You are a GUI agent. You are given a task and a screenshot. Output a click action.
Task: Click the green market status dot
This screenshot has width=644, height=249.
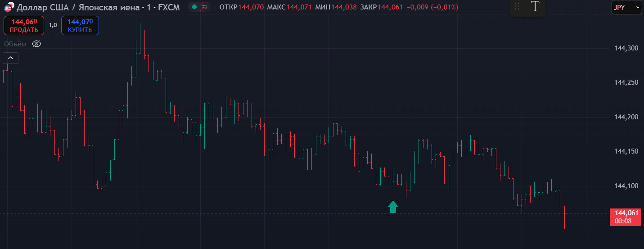(194, 7)
